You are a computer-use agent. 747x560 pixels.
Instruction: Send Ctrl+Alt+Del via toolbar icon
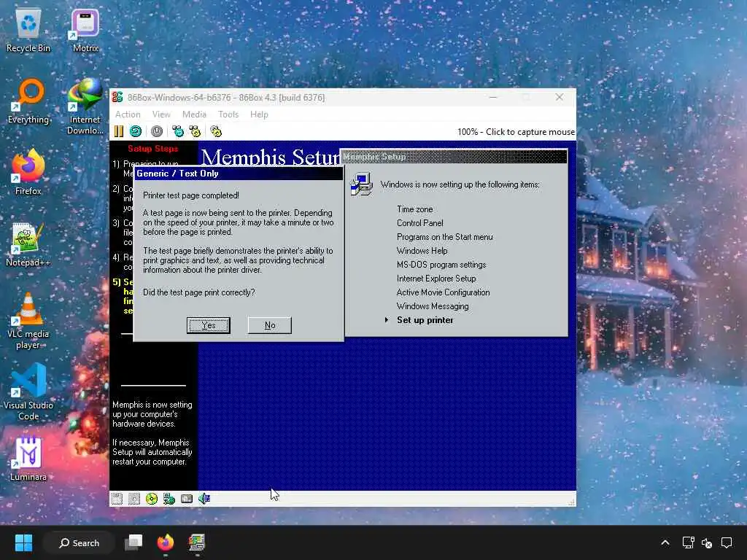coord(178,131)
